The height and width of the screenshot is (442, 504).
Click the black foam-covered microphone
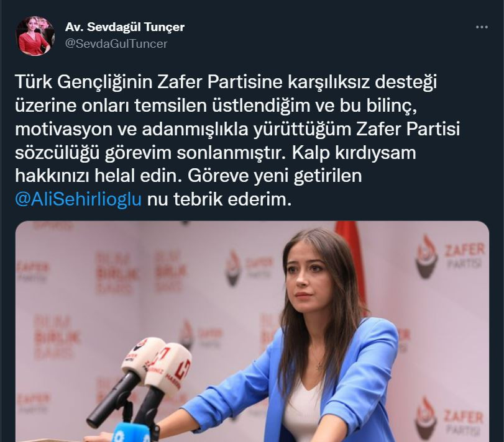pyautogui.click(x=109, y=399)
